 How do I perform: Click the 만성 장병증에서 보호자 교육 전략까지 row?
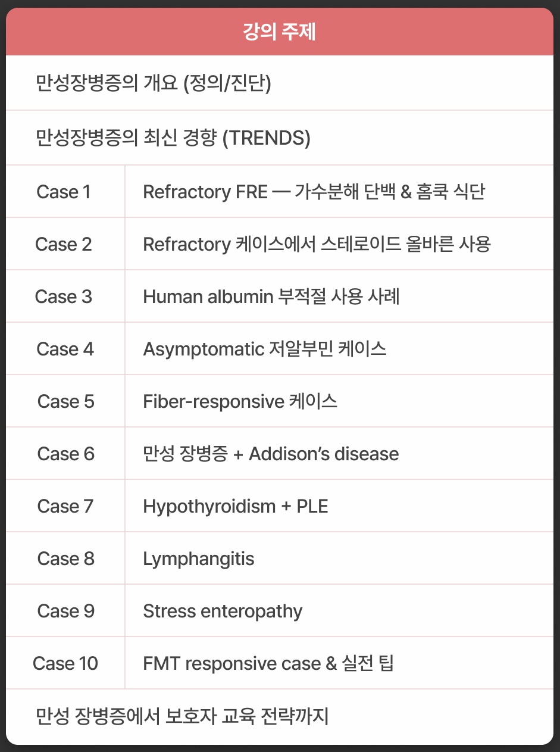[x=182, y=716]
